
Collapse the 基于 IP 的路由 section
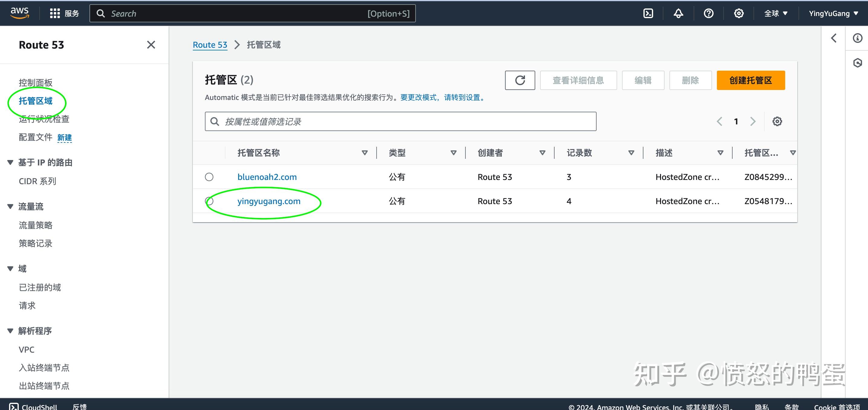10,163
